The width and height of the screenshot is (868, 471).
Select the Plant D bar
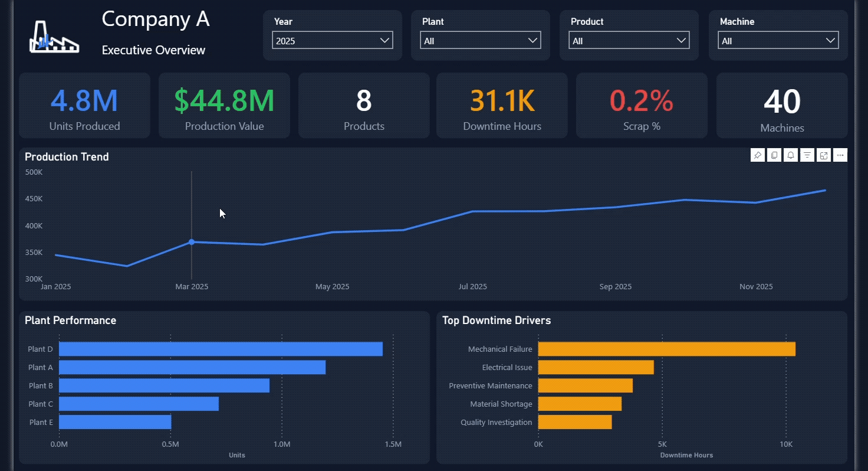point(221,349)
